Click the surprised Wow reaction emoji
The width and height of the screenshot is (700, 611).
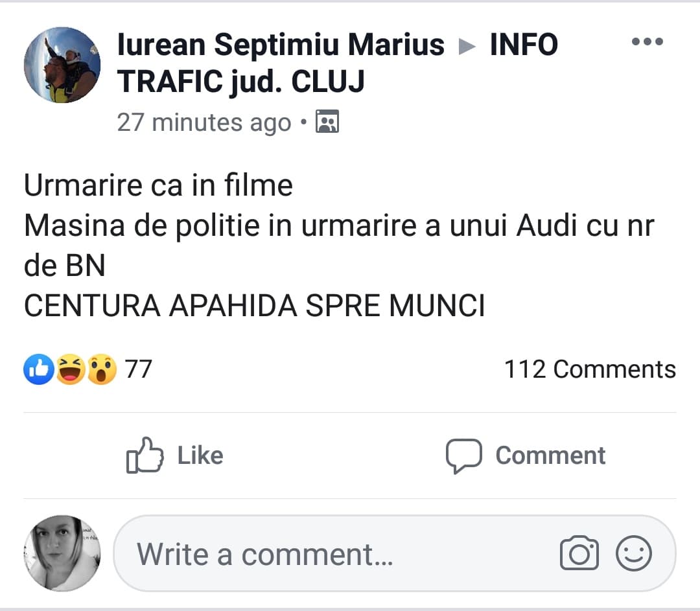coord(101,370)
